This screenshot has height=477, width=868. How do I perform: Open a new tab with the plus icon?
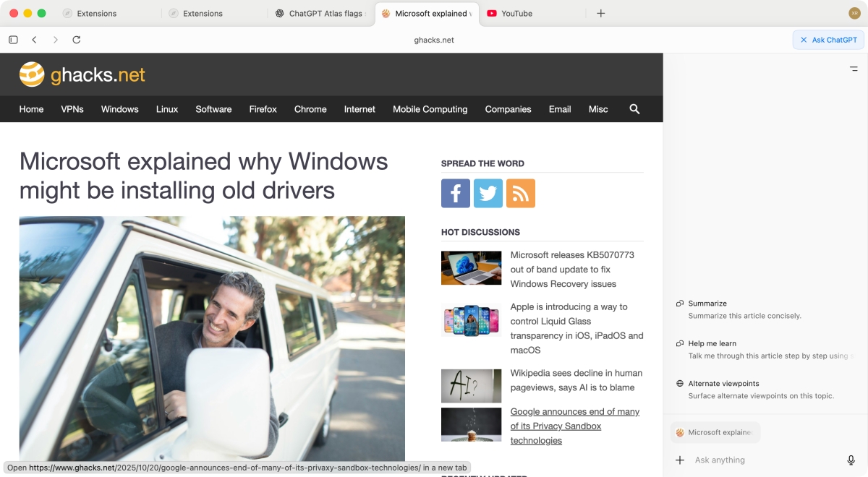coord(600,13)
